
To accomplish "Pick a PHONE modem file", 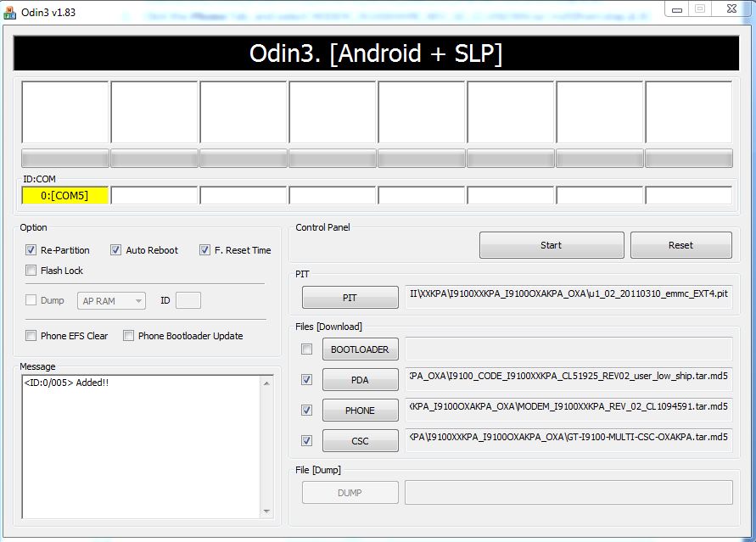I will pos(360,410).
